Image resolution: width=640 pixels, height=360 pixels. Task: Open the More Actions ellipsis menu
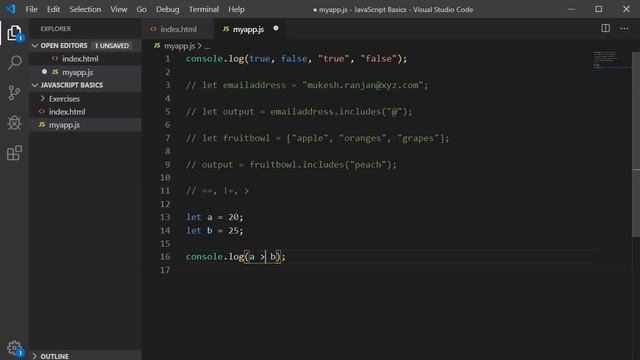pyautogui.click(x=624, y=28)
